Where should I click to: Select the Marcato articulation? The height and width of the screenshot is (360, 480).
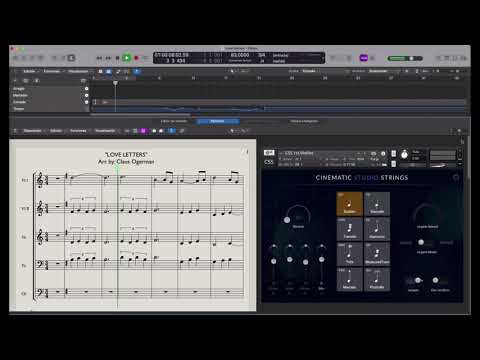pos(349,279)
